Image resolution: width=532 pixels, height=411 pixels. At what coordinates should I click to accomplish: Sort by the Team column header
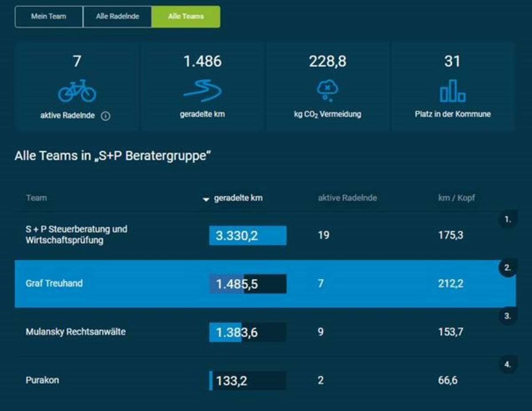(36, 198)
